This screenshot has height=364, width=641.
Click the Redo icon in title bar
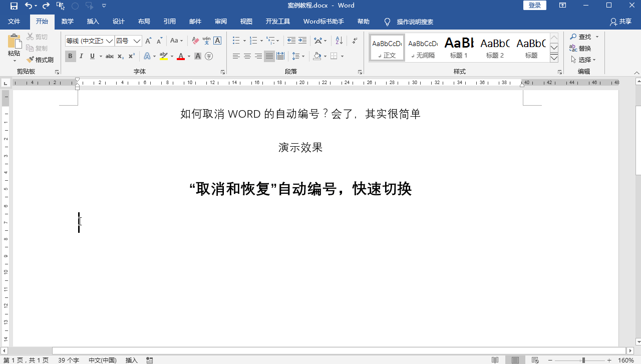click(x=46, y=6)
